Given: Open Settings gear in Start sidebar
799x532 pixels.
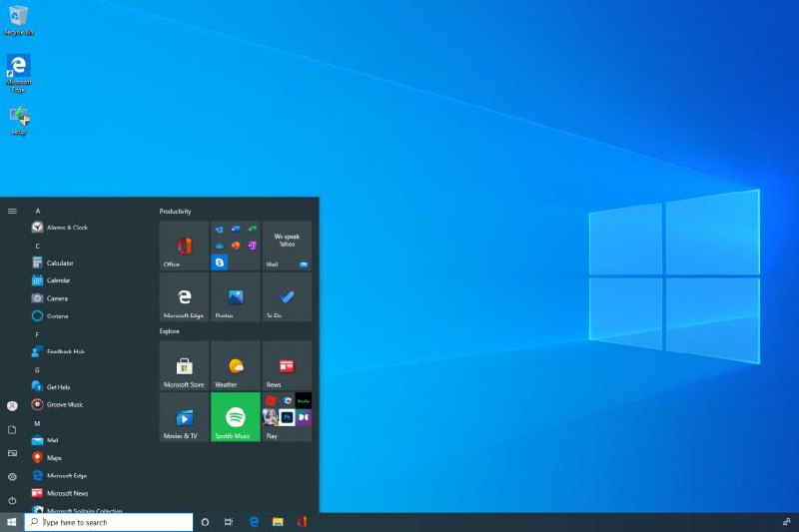Looking at the screenshot, I should pyautogui.click(x=12, y=477).
